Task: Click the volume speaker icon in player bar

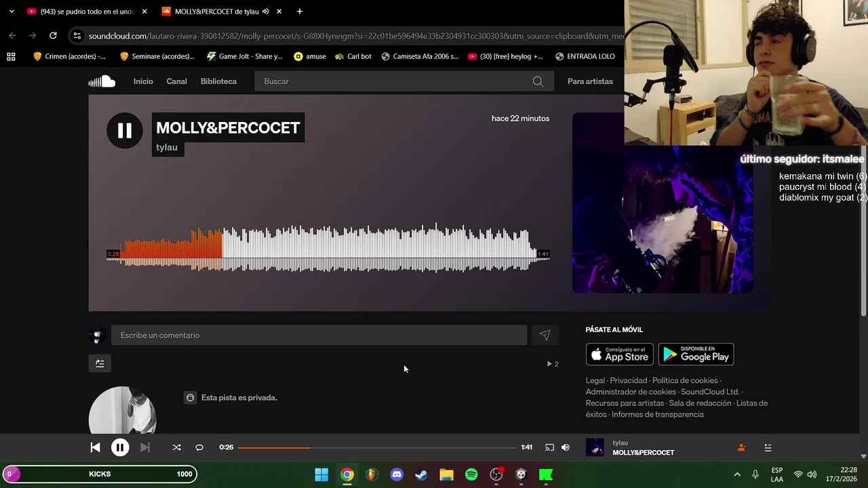Action: point(566,447)
